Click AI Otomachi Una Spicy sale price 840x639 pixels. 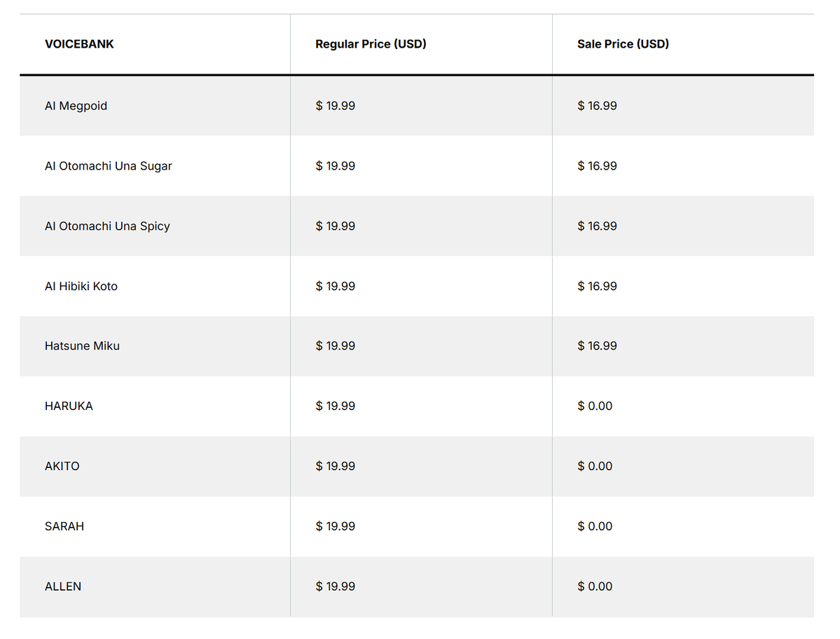(598, 226)
